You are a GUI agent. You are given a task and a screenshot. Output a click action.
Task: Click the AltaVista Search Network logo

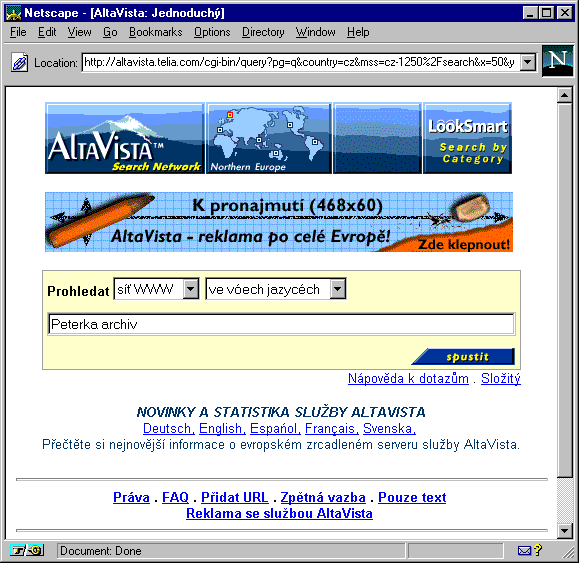coord(125,138)
